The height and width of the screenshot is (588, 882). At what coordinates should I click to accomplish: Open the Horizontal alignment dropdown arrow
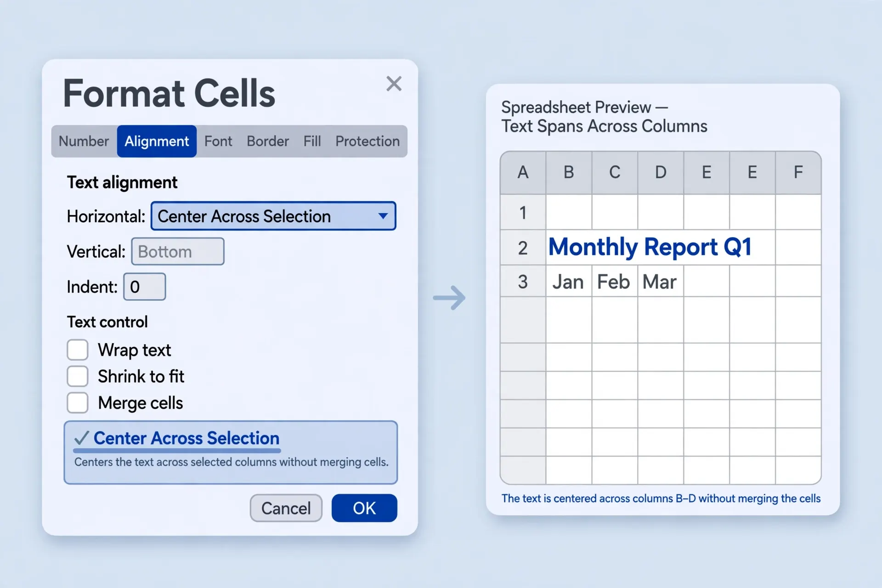pyautogui.click(x=383, y=216)
